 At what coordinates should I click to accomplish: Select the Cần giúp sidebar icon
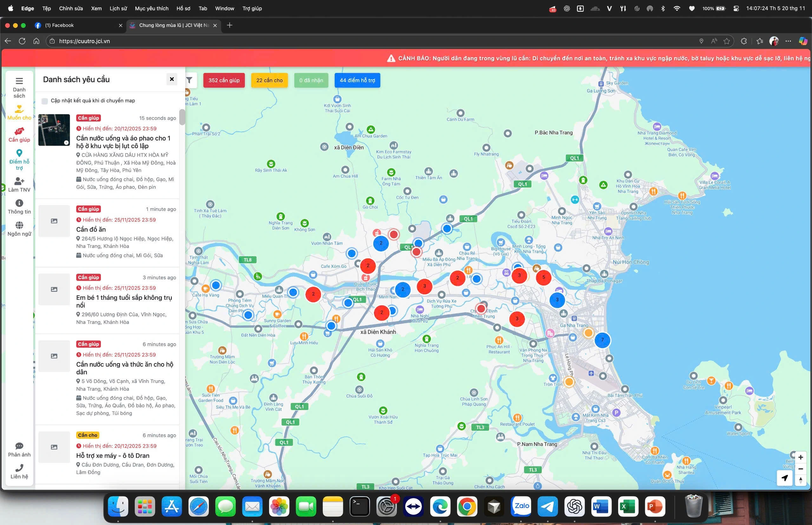coord(19,131)
